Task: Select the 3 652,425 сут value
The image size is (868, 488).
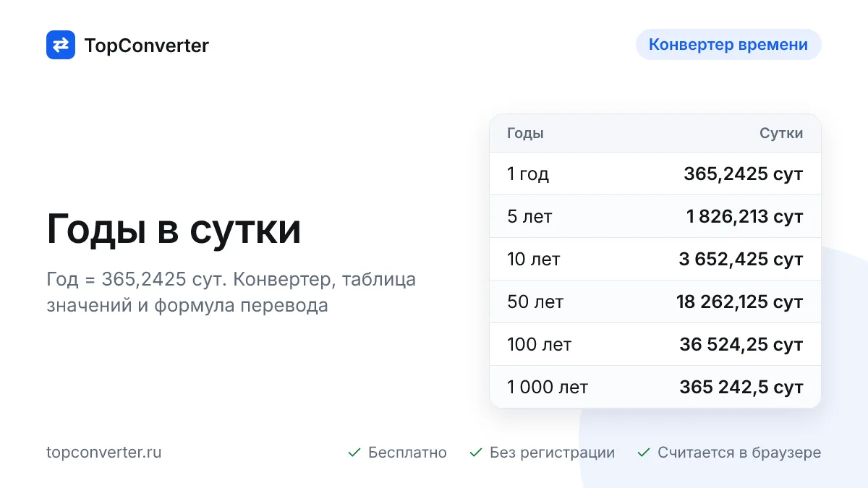Action: tap(741, 260)
